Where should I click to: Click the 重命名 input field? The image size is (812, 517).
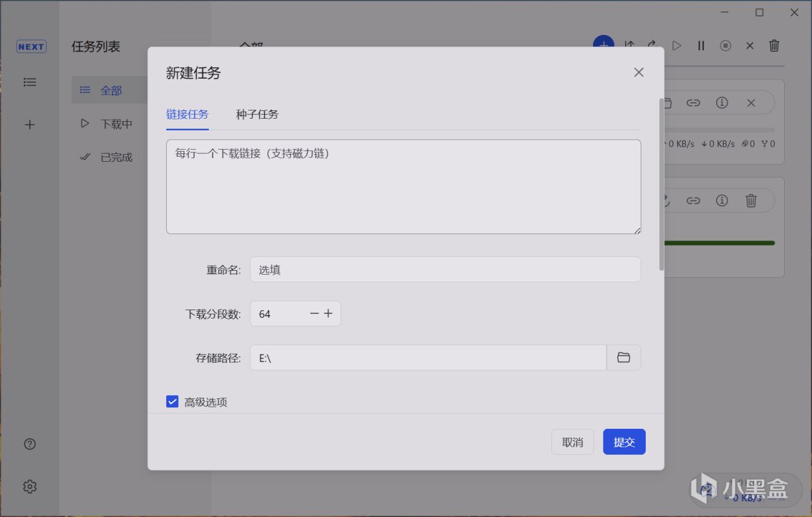(445, 270)
